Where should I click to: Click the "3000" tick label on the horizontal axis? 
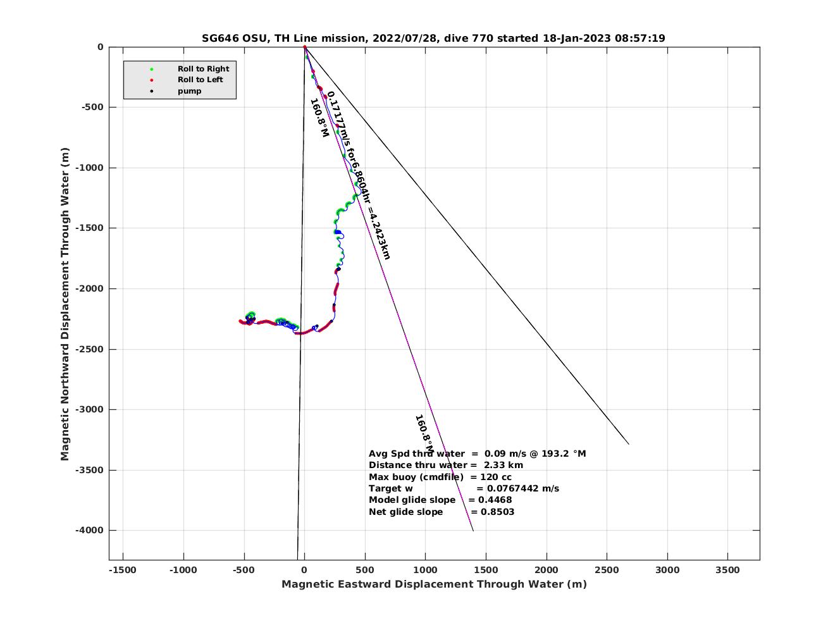[667, 570]
